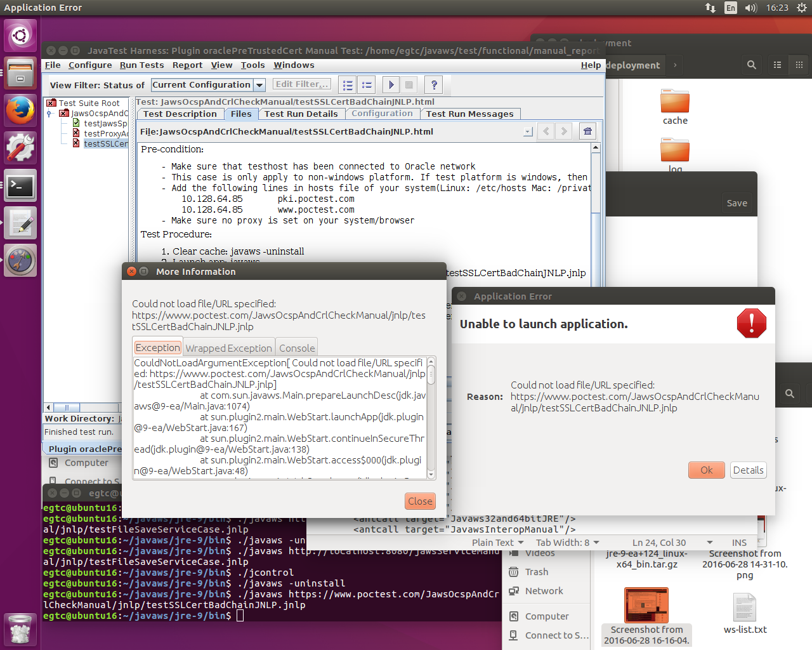Switch to the Wrapped Exception tab

[x=228, y=348]
